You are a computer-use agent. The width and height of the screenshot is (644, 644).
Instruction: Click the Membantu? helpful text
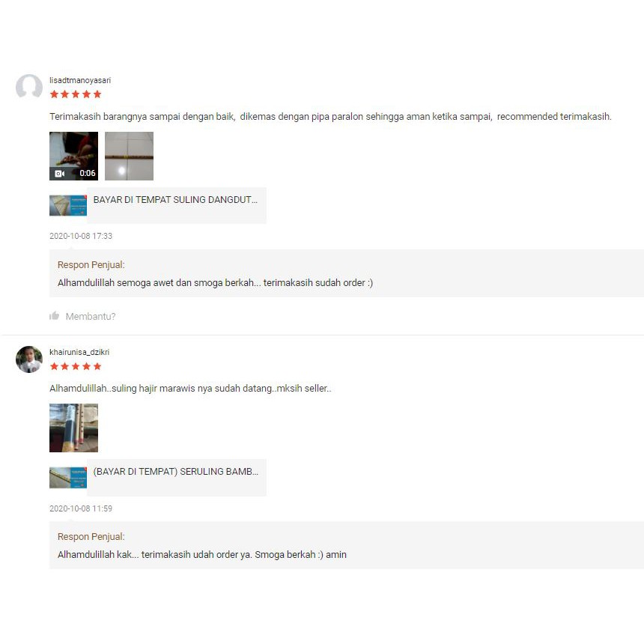[91, 317]
